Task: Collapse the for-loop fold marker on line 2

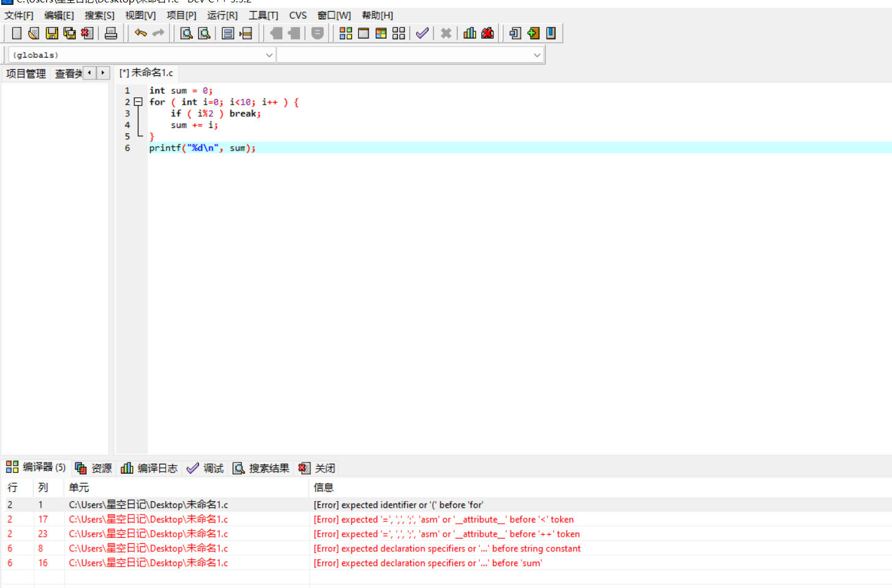Action: click(138, 102)
